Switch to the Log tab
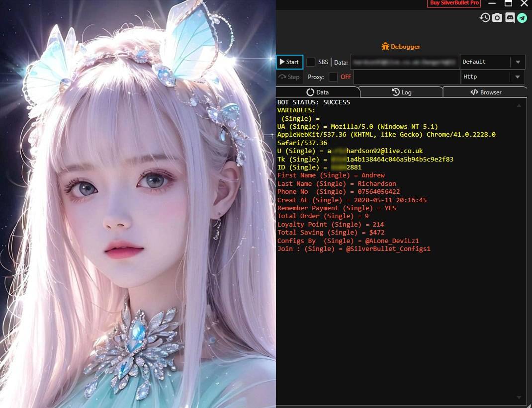Viewport: 532px width, 408px height. [x=401, y=92]
